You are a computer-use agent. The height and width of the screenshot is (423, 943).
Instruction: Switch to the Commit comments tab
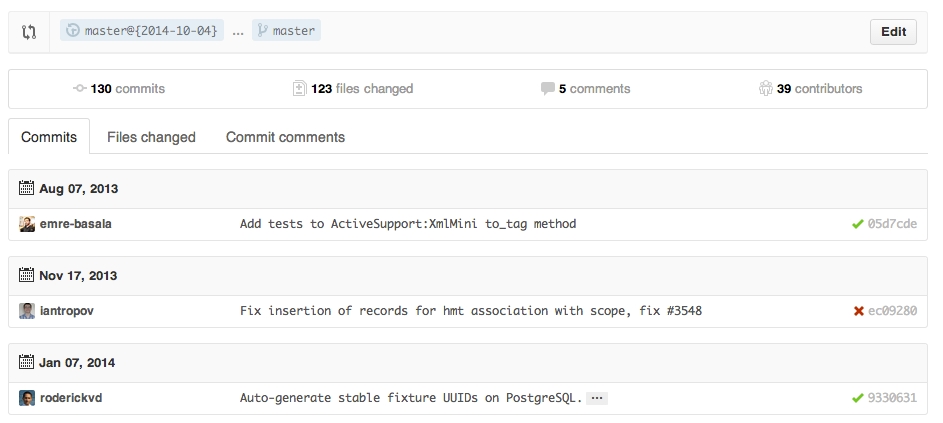click(285, 137)
